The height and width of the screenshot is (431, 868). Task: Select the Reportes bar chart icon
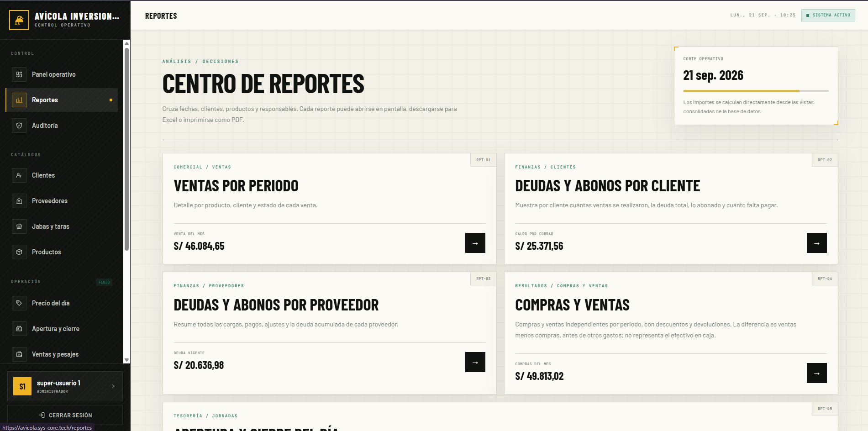19,100
